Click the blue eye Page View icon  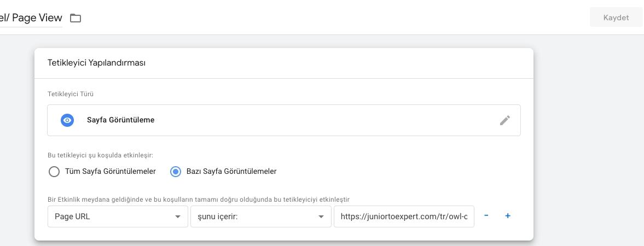click(x=67, y=120)
